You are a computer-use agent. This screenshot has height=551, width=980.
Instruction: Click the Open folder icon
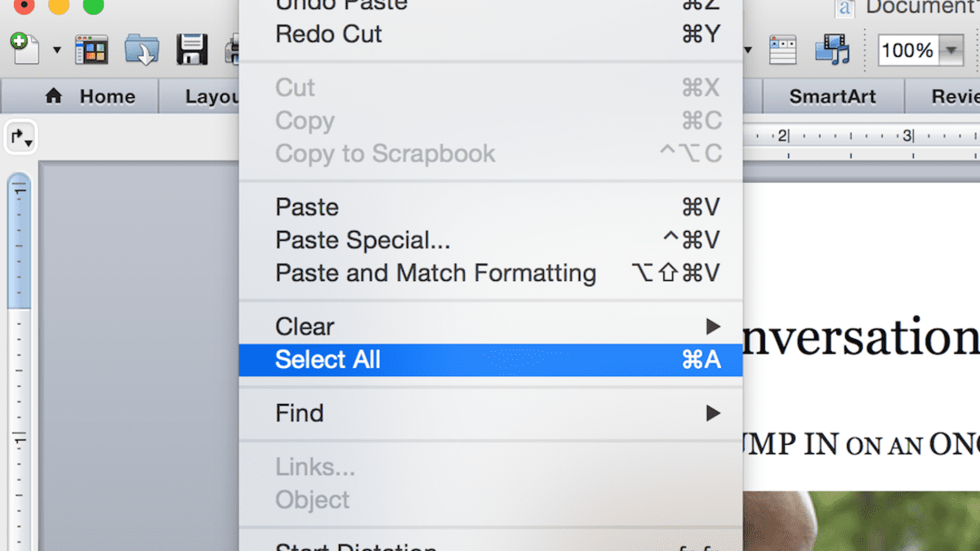141,50
